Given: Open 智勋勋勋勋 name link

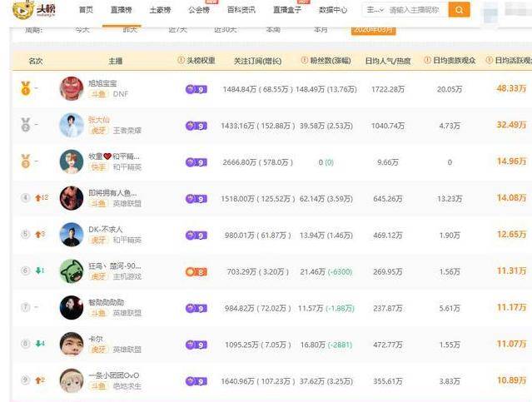Looking at the screenshot, I should coord(107,302).
